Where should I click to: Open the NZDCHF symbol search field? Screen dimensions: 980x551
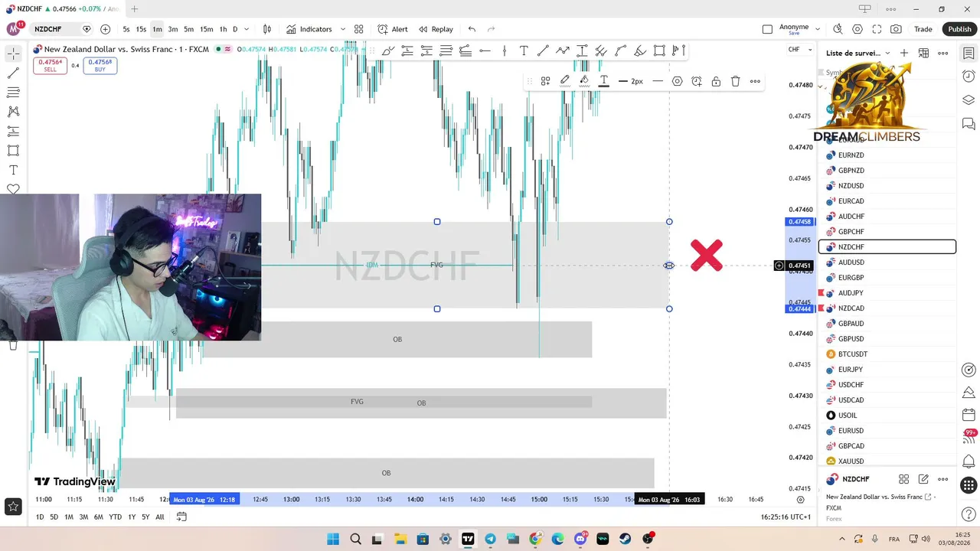pyautogui.click(x=56, y=29)
